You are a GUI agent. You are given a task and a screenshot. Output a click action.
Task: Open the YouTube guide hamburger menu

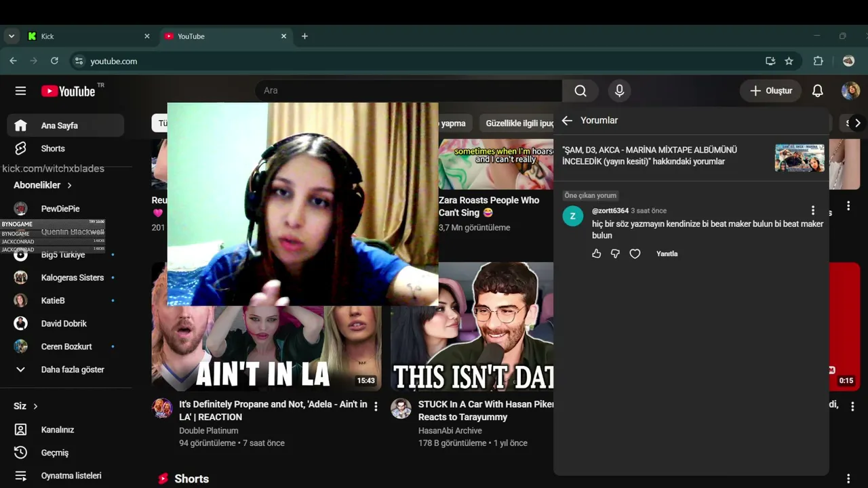20,91
